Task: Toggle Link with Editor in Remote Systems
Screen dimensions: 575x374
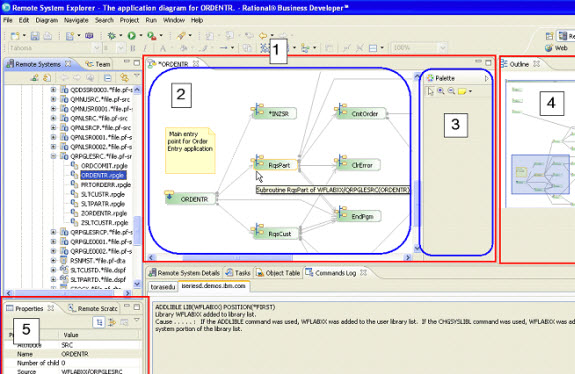Action: pyautogui.click(x=124, y=78)
